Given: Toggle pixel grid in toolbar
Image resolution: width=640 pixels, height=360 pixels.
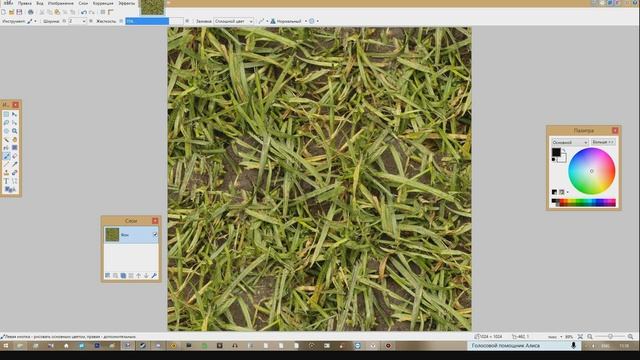Looking at the screenshot, I should (x=103, y=12).
